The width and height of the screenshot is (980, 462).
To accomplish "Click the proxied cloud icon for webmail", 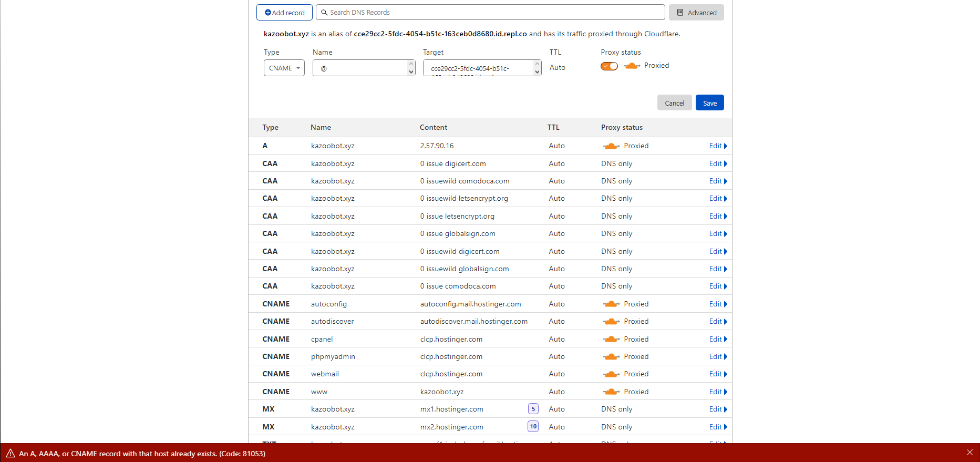I will tap(611, 374).
